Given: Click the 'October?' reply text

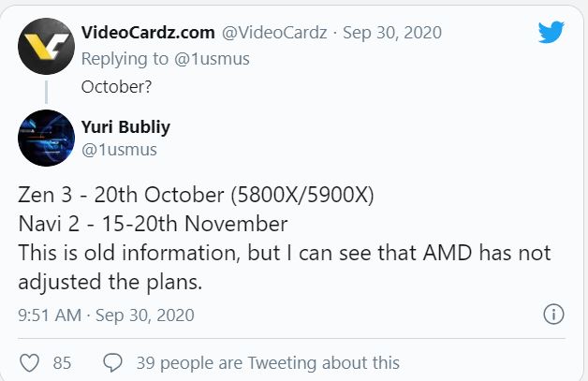Looking at the screenshot, I should click(117, 87).
